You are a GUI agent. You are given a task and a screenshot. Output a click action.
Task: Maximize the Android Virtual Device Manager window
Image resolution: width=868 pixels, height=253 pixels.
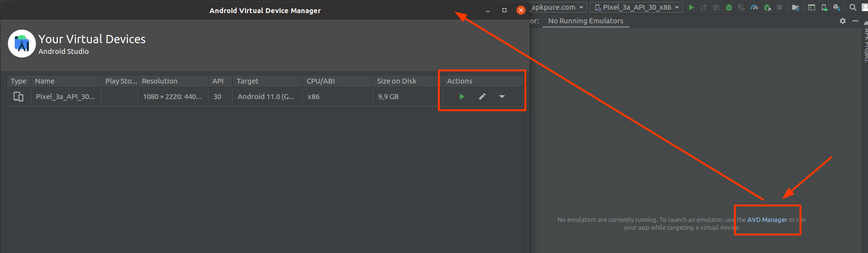click(x=504, y=10)
